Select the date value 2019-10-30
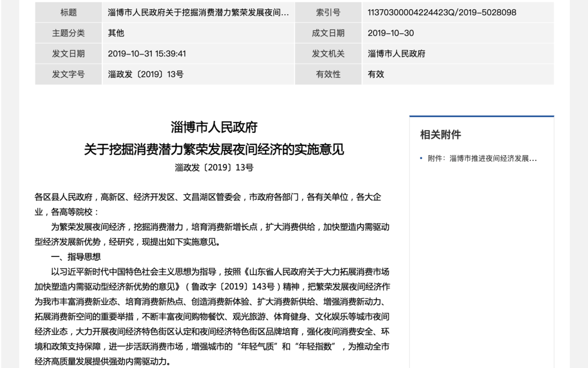 click(391, 33)
